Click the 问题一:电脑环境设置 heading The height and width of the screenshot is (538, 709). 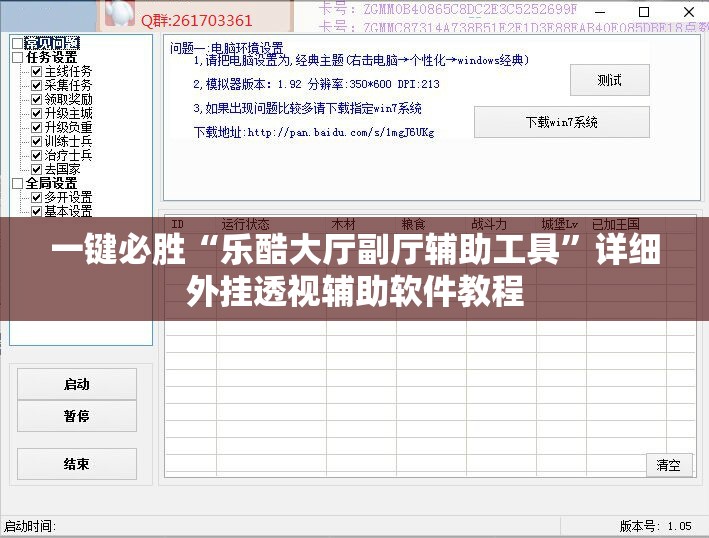[x=227, y=47]
